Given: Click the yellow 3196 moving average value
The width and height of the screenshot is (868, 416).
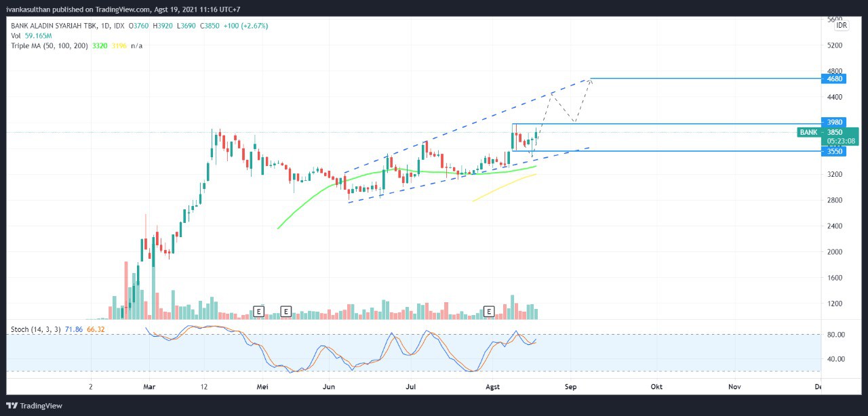Looking at the screenshot, I should [119, 45].
